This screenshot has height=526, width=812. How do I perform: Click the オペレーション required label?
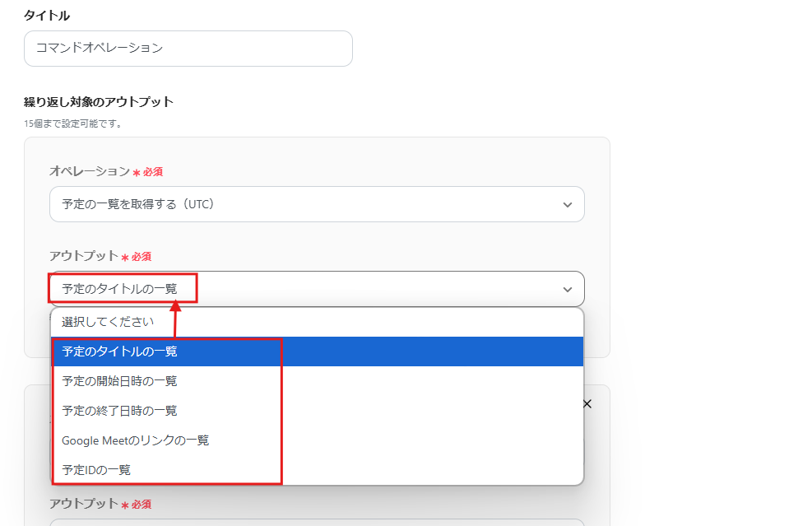click(90, 171)
